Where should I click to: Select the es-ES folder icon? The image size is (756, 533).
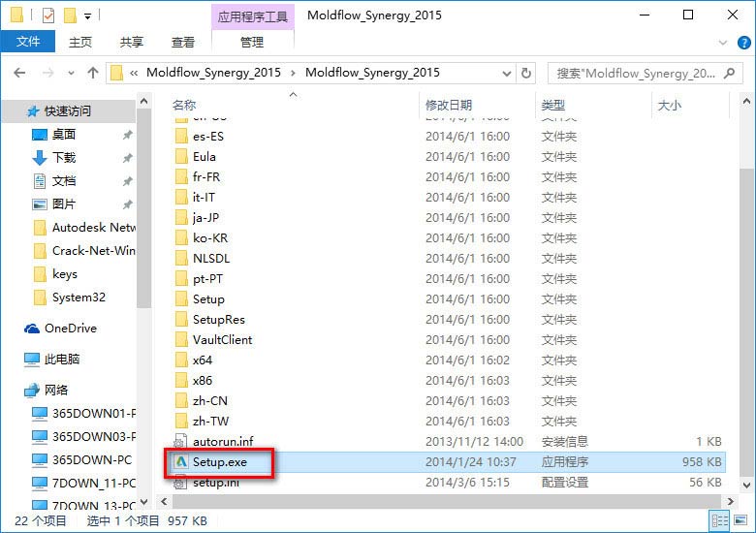point(181,137)
